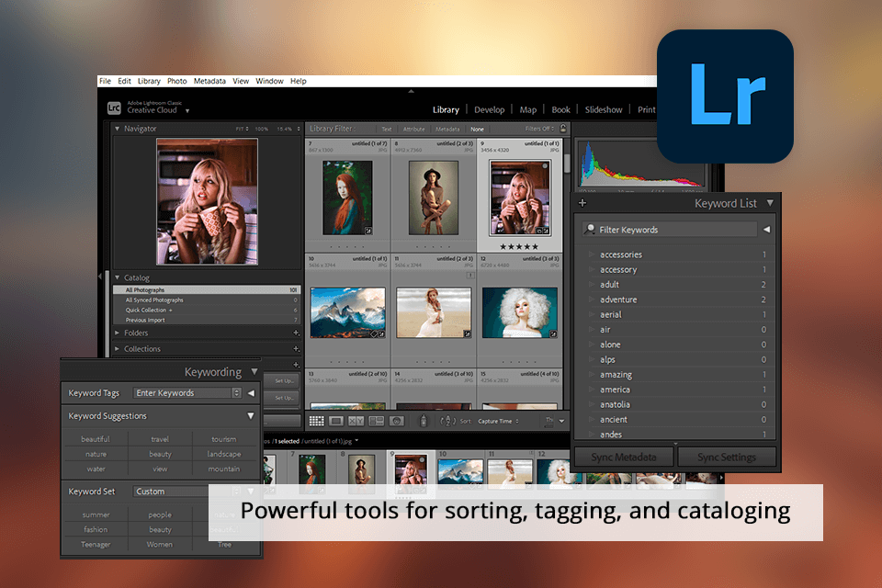The width and height of the screenshot is (882, 588).
Task: Select All Synced Photographs in Catalog
Action: click(x=207, y=300)
